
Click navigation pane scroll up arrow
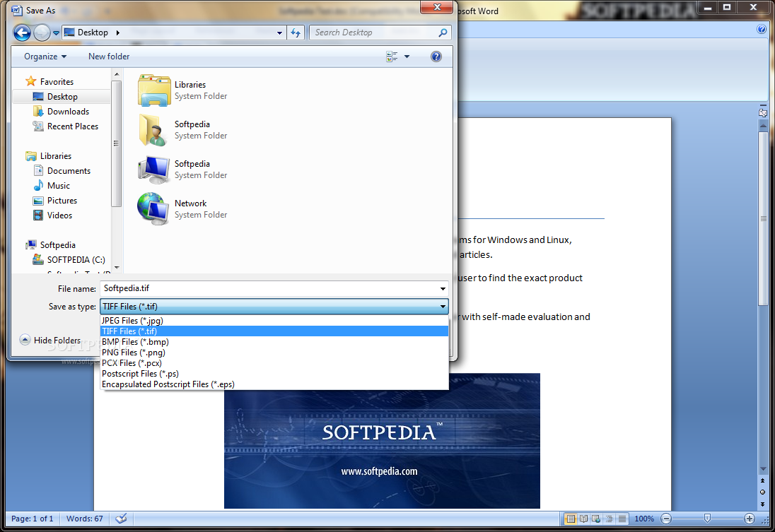coord(117,75)
